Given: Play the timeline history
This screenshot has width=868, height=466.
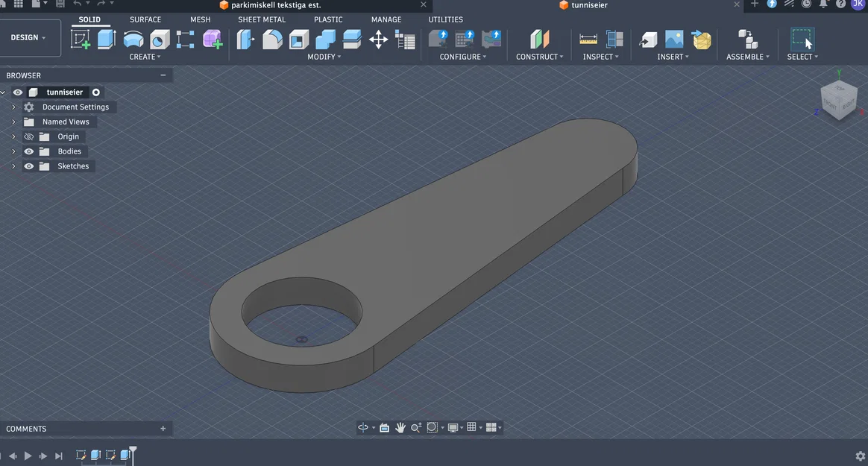Looking at the screenshot, I should tap(28, 456).
